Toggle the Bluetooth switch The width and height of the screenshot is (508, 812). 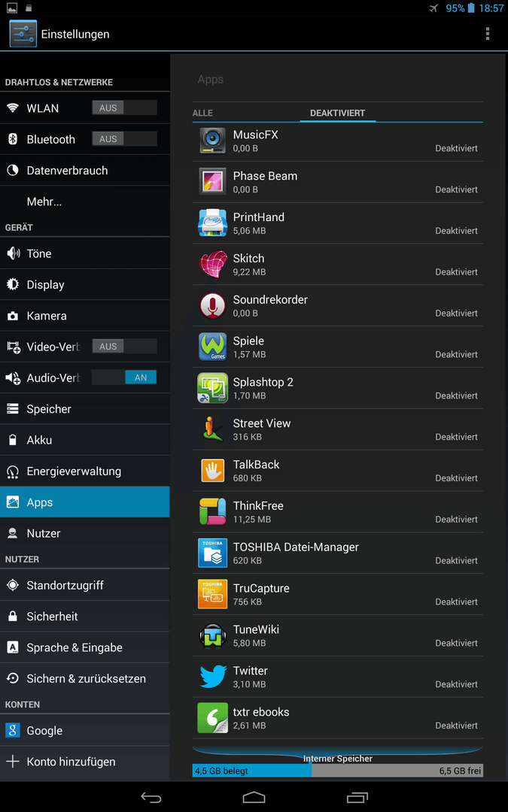click(x=124, y=139)
